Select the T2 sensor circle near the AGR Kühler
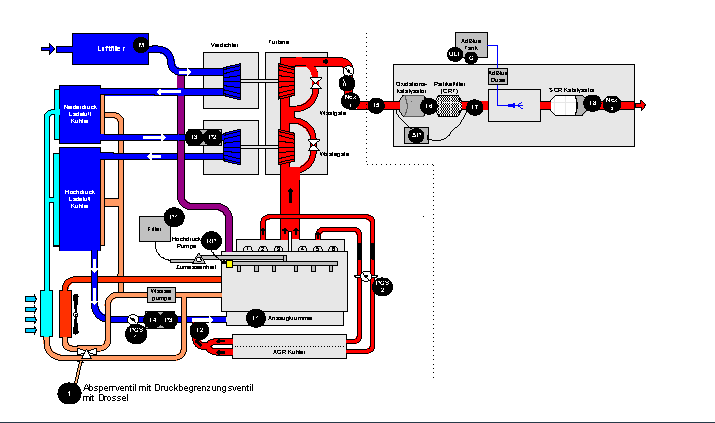The width and height of the screenshot is (715, 423). [x=200, y=330]
